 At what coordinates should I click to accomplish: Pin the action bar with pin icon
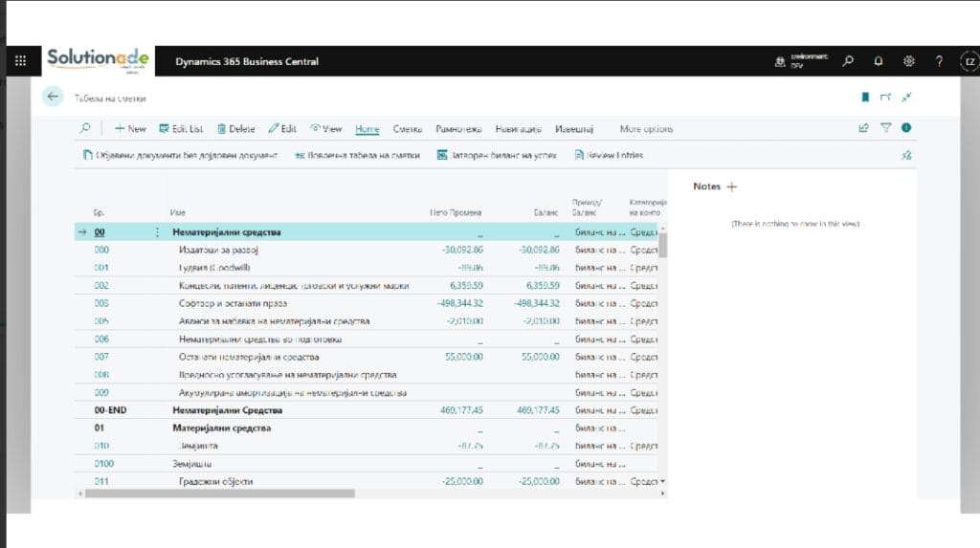[x=907, y=155]
